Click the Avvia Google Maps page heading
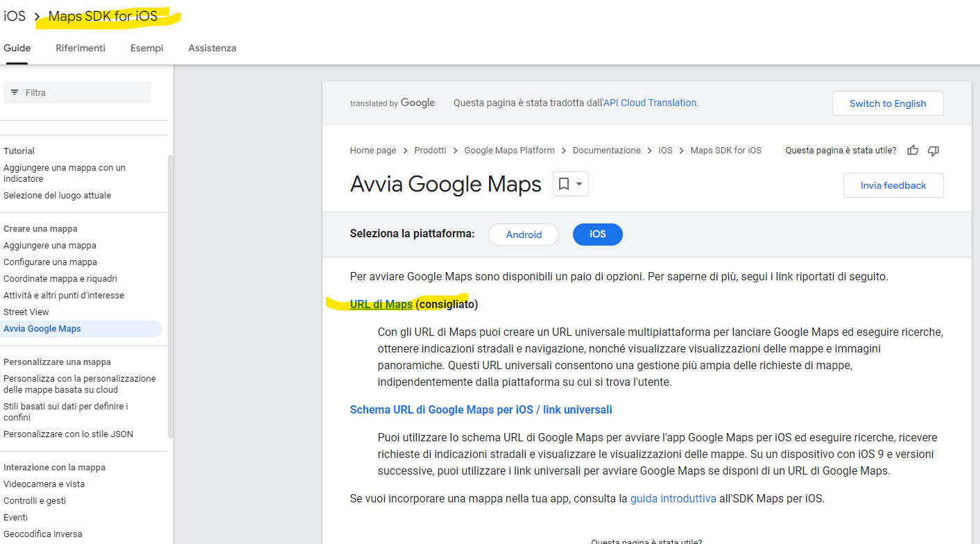Screen dimensions: 980x544 [446, 184]
